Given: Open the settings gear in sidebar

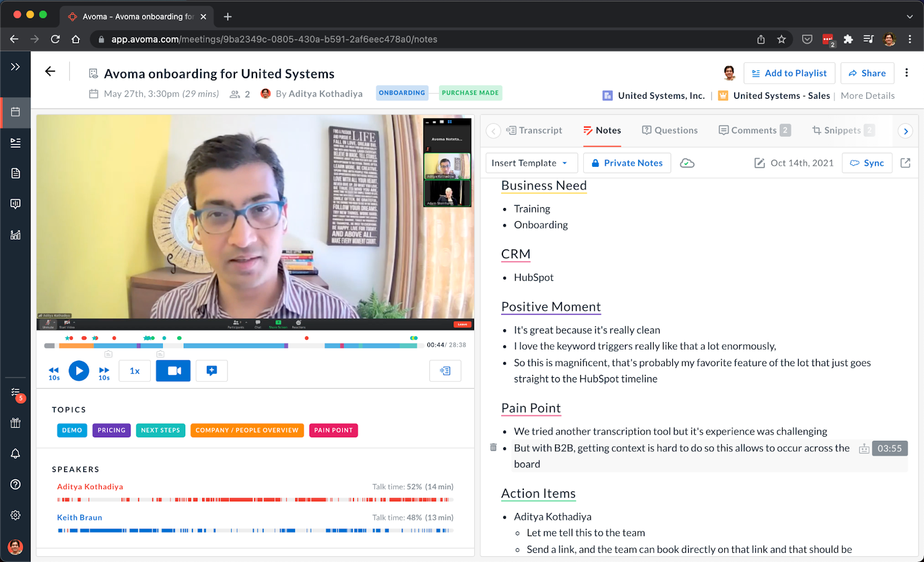Looking at the screenshot, I should [16, 515].
